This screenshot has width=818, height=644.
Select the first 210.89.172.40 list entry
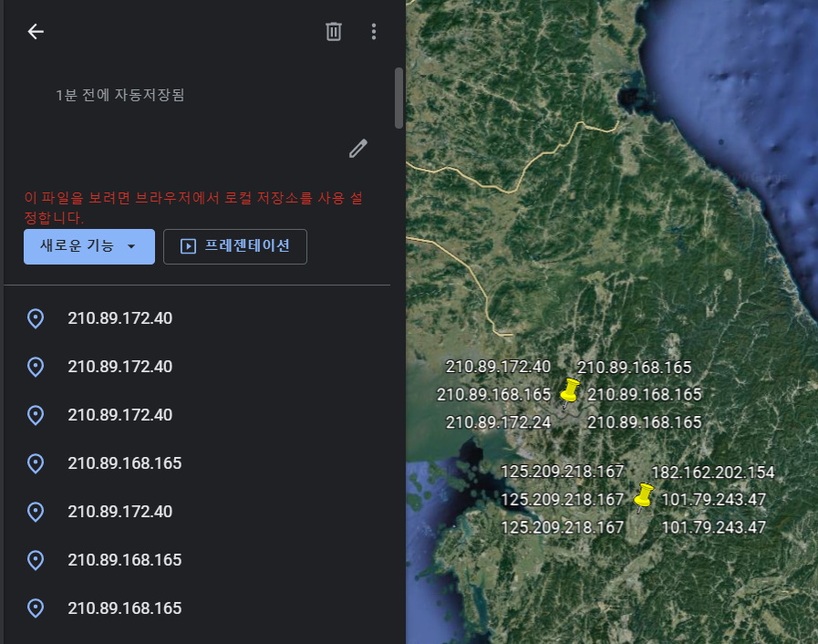click(197, 318)
